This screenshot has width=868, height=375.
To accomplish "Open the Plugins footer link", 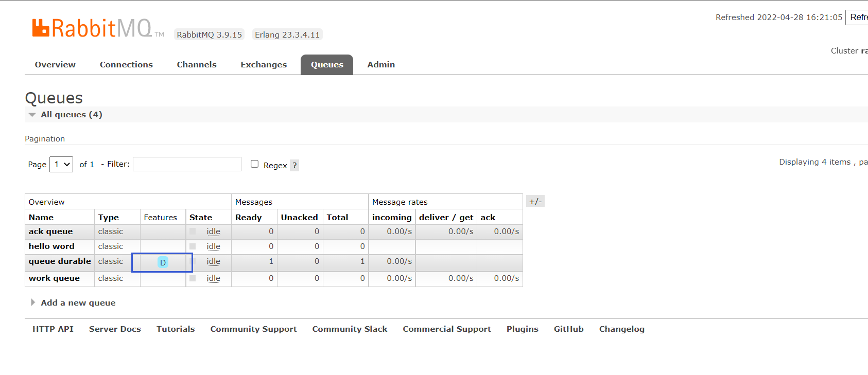I will [523, 329].
